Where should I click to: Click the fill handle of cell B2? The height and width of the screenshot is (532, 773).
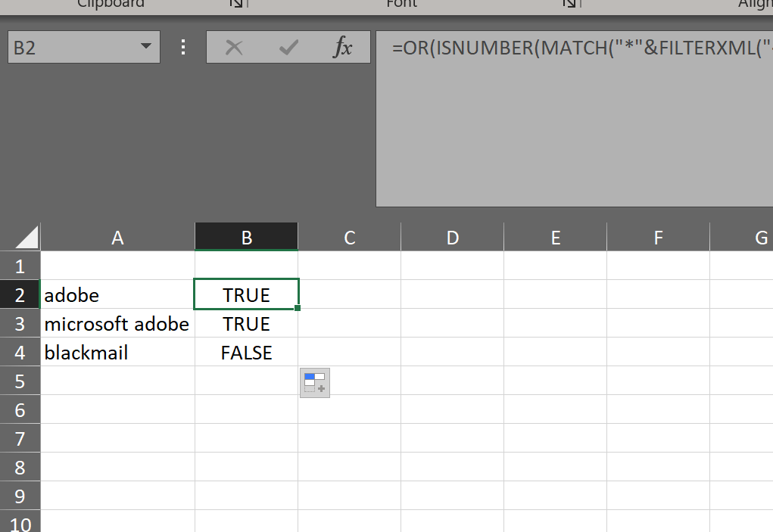(x=298, y=308)
